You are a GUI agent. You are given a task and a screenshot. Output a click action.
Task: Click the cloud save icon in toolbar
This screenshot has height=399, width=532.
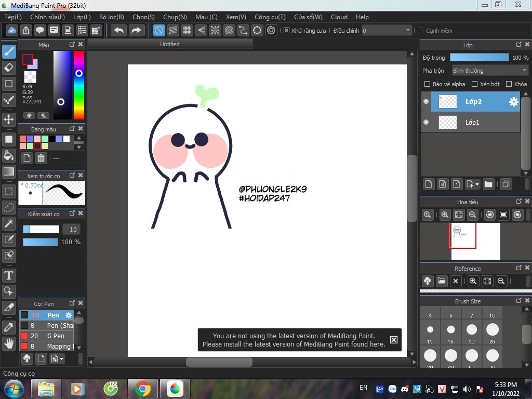[12, 31]
